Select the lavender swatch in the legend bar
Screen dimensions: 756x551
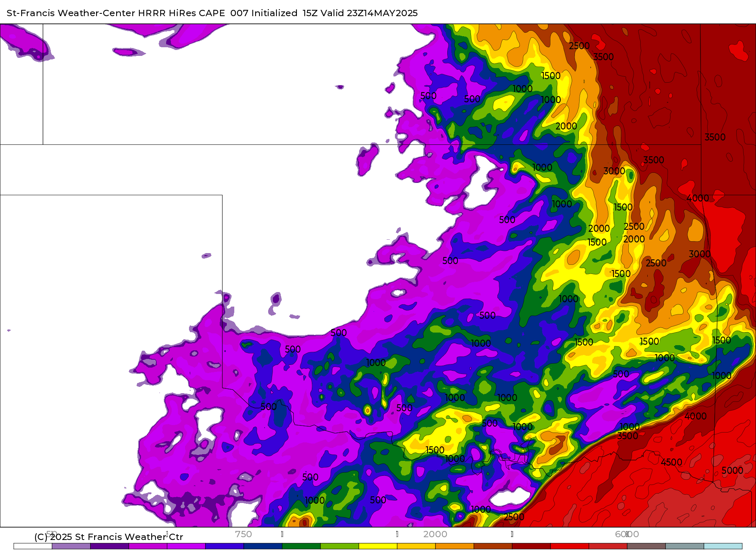click(x=71, y=546)
